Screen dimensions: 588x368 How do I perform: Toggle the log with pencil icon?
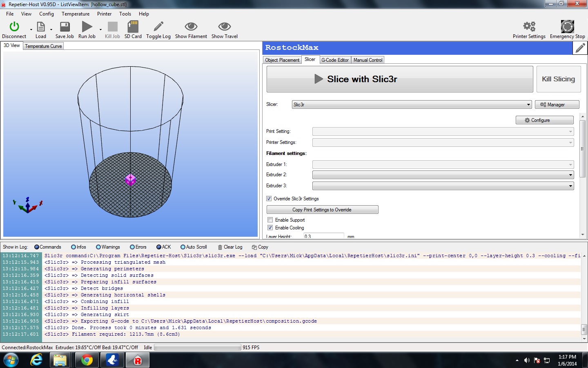point(158,27)
